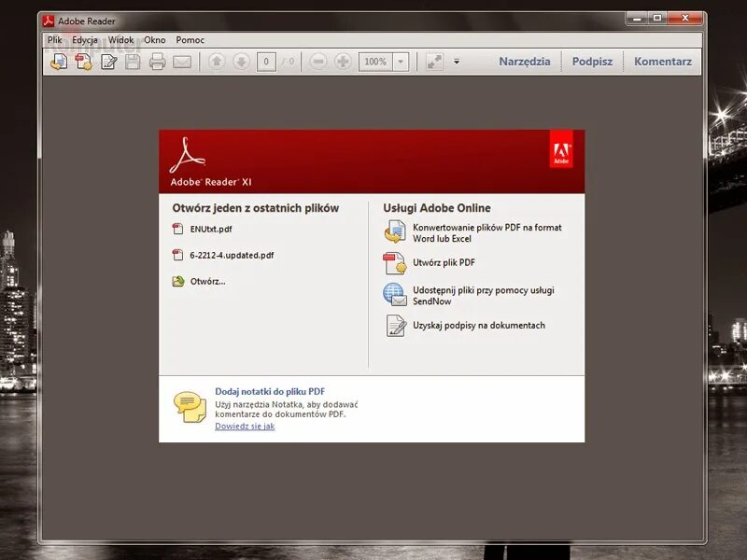
Task: Click the Utwórz plik PDF link
Action: [444, 263]
